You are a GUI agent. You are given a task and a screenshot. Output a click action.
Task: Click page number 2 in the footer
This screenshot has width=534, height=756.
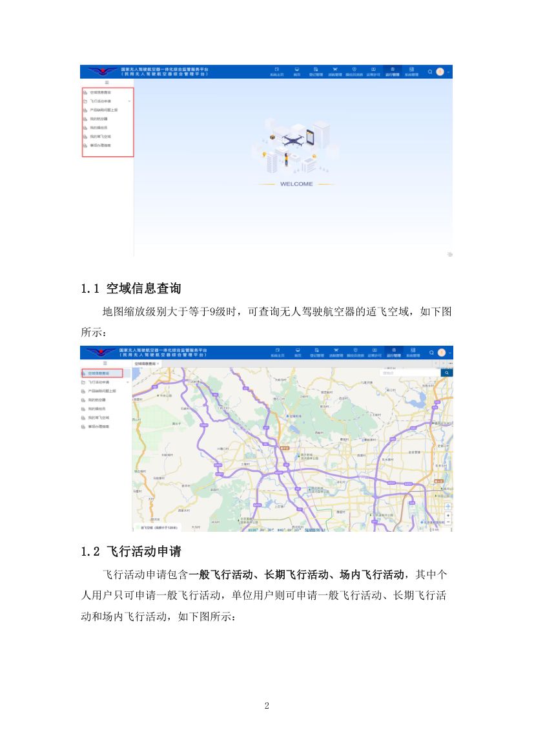pos(267,706)
